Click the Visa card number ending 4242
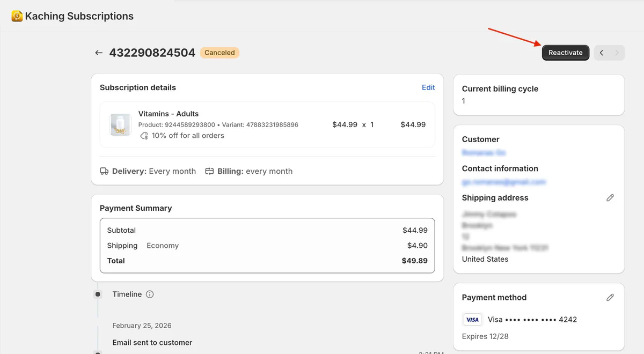Image resolution: width=644 pixels, height=354 pixels. pos(532,320)
